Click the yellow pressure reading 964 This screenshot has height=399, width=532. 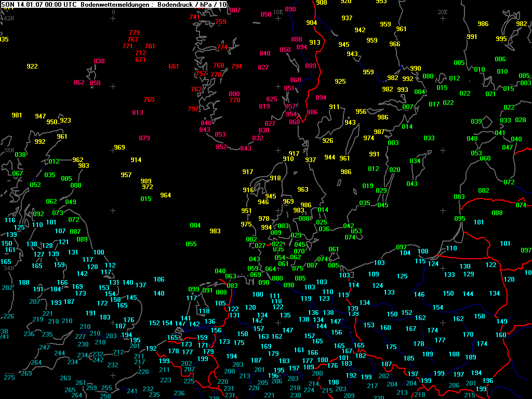click(165, 195)
